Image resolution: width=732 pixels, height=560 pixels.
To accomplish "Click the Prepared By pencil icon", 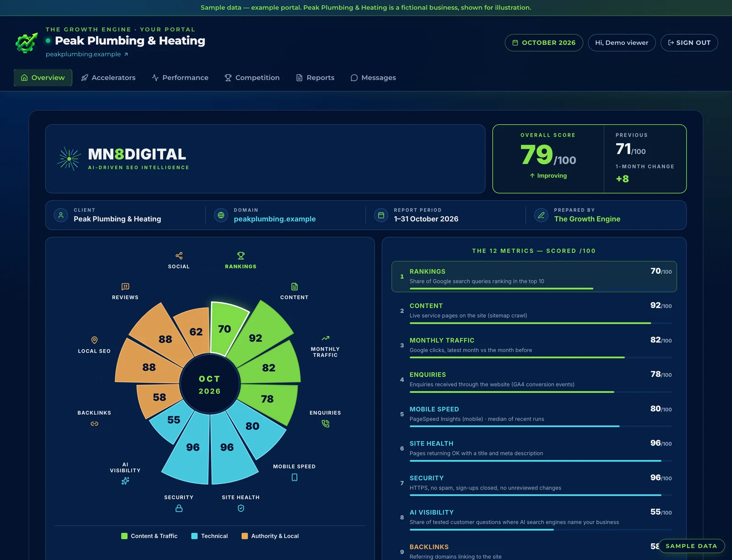I will click(541, 215).
